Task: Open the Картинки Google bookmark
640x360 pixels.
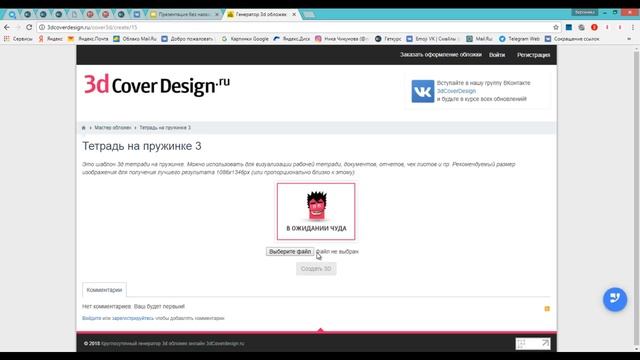Action: [245, 39]
